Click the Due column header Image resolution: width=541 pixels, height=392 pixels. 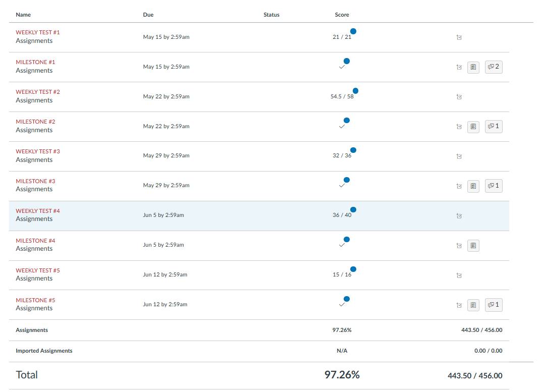click(148, 15)
